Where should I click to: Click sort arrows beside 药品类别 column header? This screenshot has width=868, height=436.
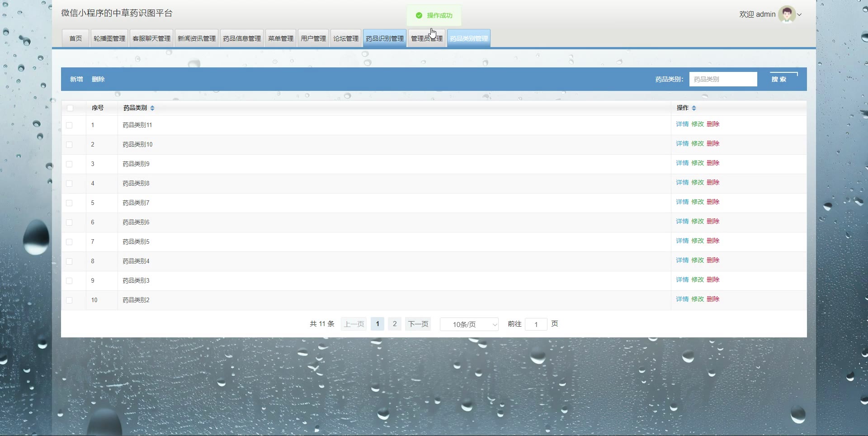(152, 108)
